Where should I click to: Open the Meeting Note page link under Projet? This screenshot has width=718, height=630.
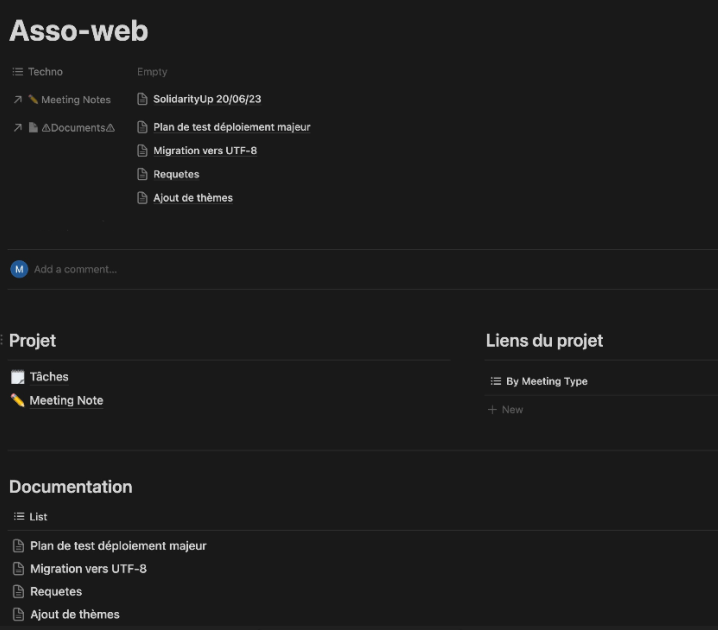(66, 401)
